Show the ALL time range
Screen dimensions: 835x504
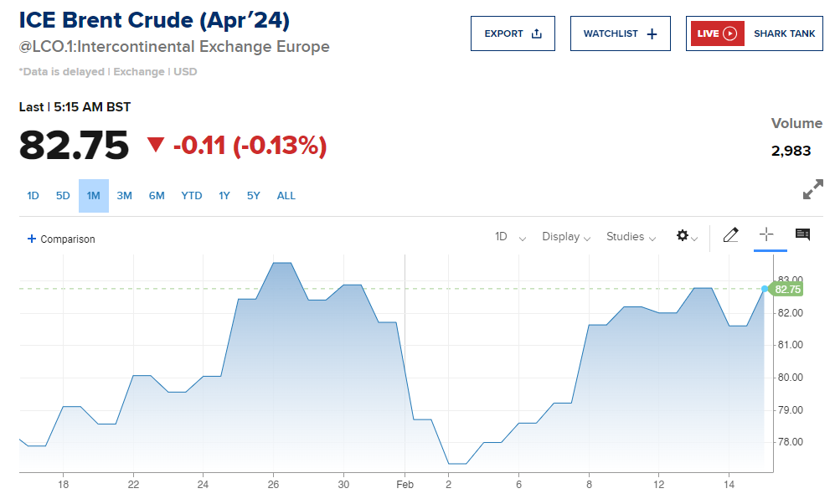(x=286, y=196)
